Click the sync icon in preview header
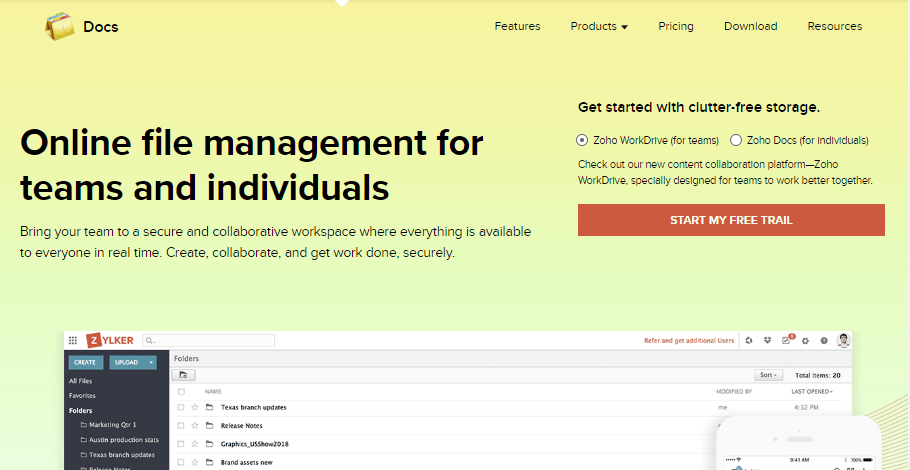The height and width of the screenshot is (470, 910). pos(749,341)
